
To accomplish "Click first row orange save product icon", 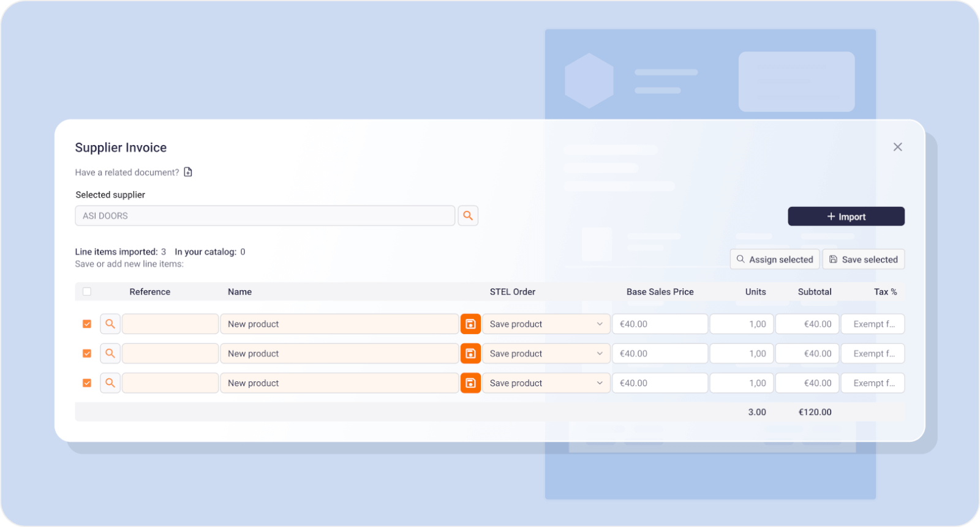I will 470,324.
